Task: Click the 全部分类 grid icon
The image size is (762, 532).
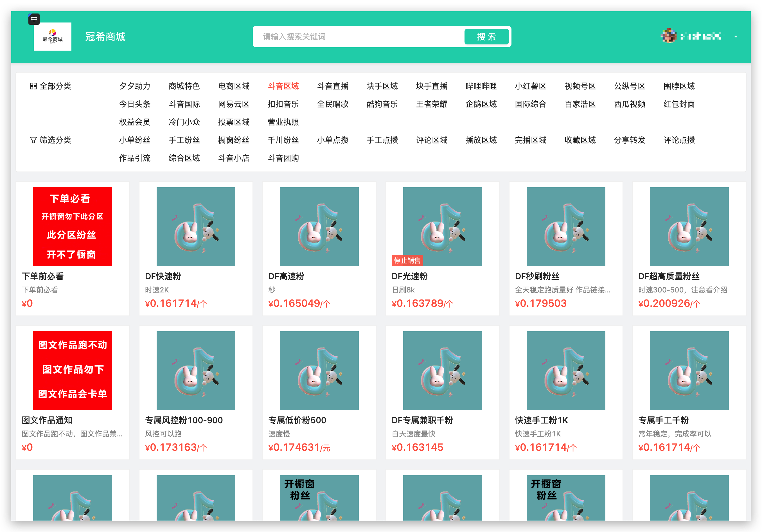Action: coord(33,86)
